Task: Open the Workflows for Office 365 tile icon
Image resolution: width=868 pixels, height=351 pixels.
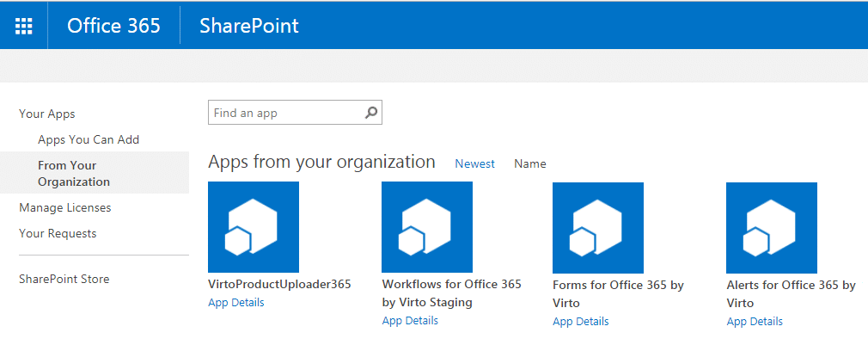Action: 427,227
